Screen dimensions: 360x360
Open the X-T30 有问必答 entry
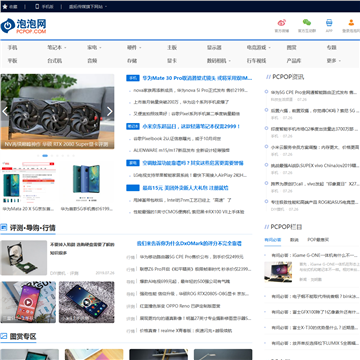pos(315,328)
